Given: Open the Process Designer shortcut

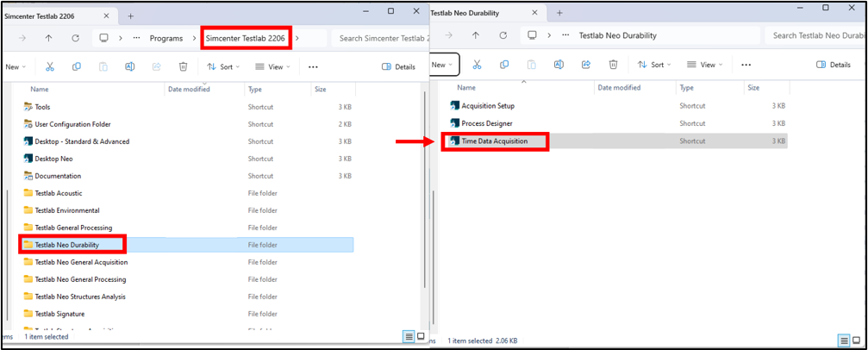Looking at the screenshot, I should 481,123.
